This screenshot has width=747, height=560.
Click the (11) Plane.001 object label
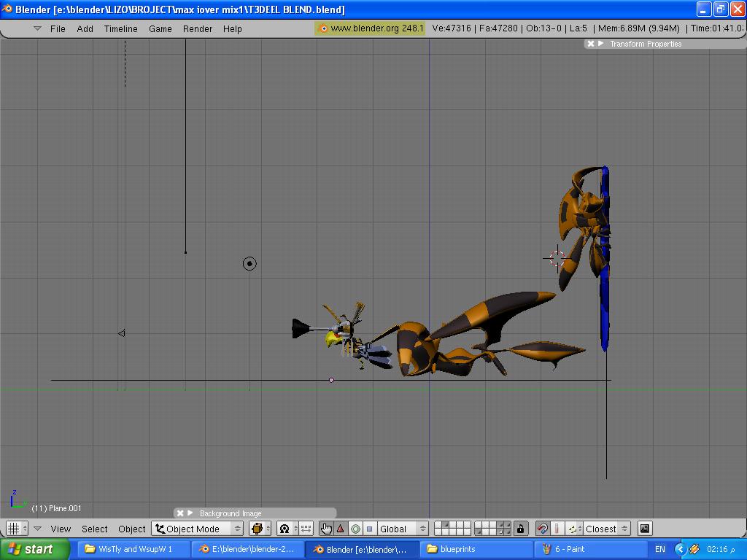tap(56, 508)
